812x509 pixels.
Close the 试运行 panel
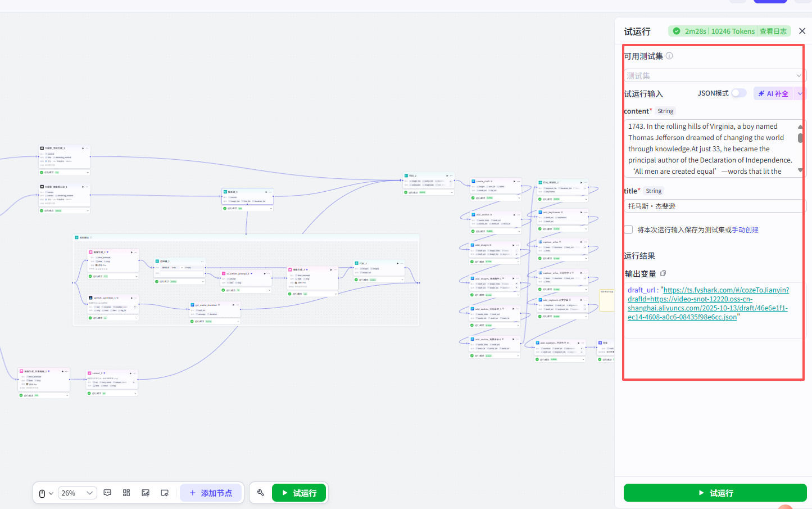802,31
